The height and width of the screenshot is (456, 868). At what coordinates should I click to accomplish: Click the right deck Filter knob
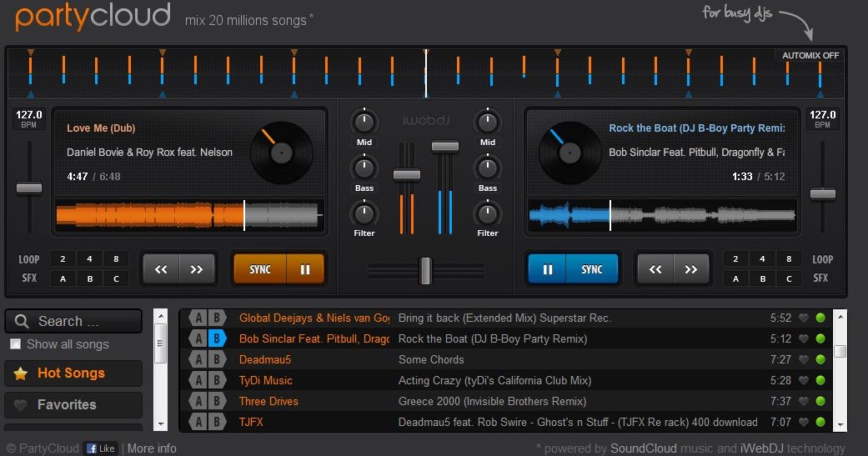(488, 213)
